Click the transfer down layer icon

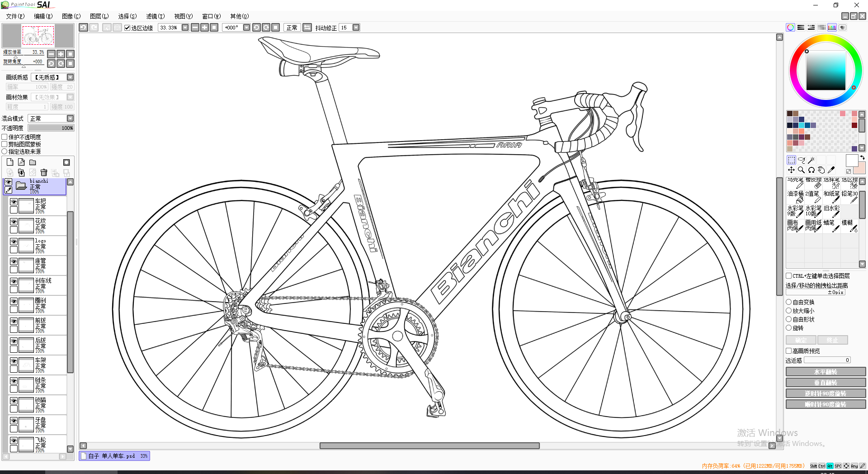[21, 172]
